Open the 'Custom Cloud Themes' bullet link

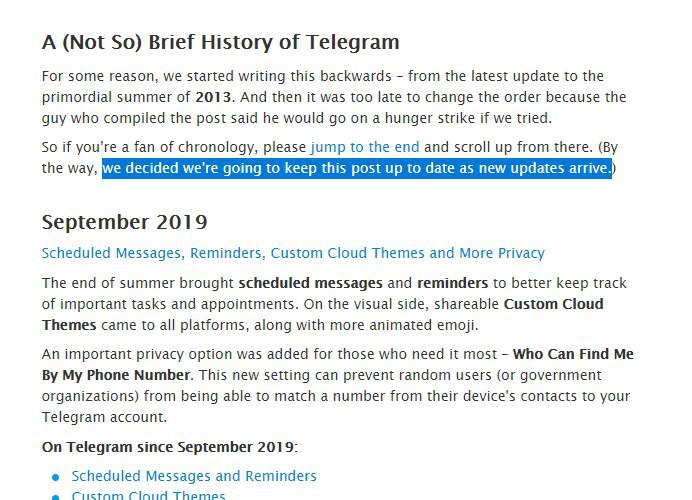click(x=148, y=495)
